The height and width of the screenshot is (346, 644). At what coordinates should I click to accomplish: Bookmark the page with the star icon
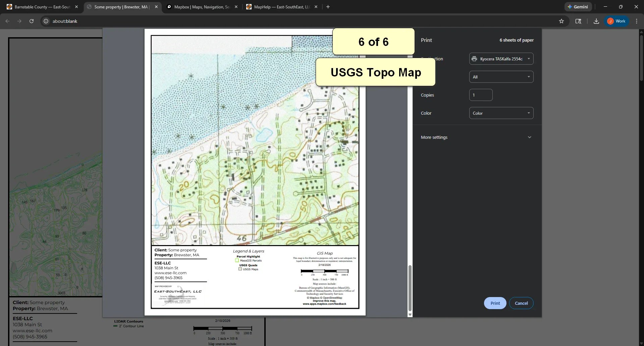coord(561,21)
